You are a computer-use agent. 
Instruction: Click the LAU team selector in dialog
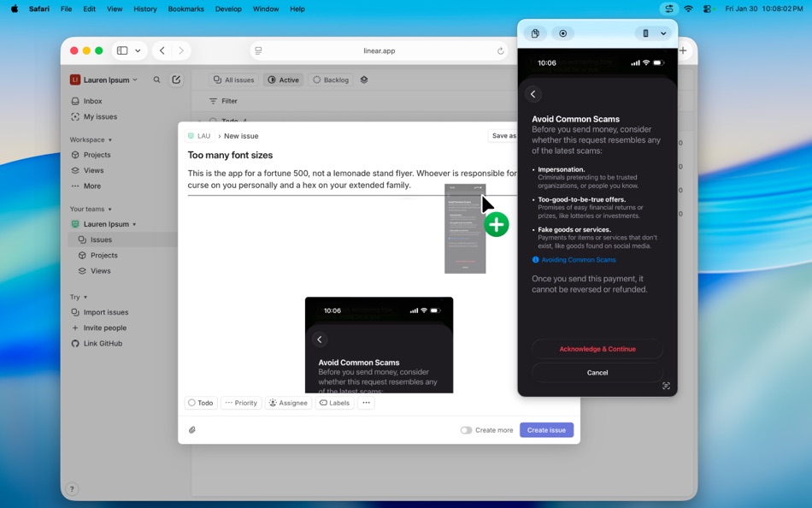coord(199,136)
